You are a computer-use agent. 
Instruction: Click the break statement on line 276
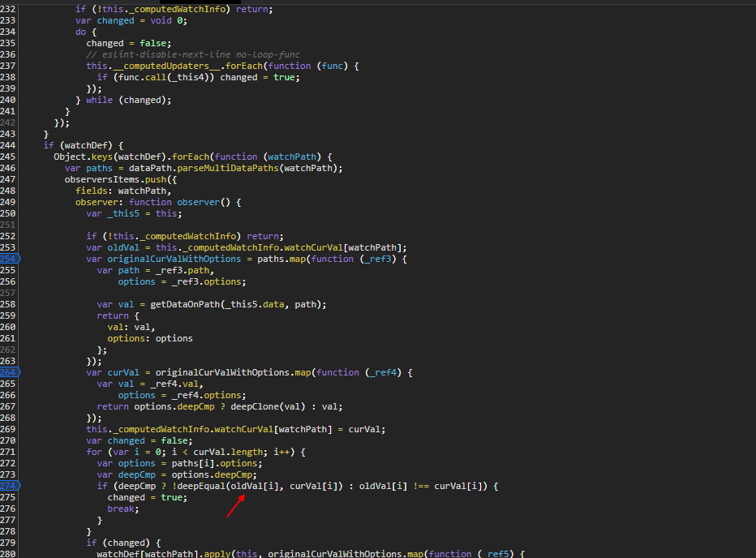[122, 509]
